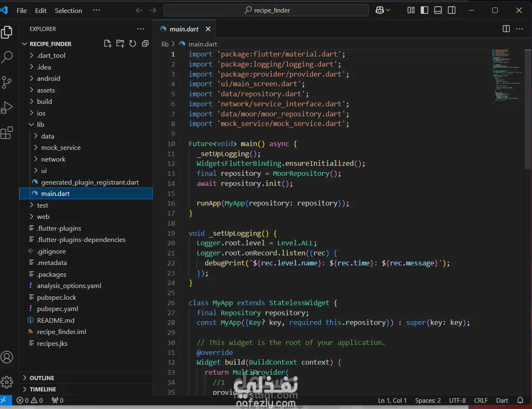
Task: Toggle the bottom panel visibility
Action: 438,10
